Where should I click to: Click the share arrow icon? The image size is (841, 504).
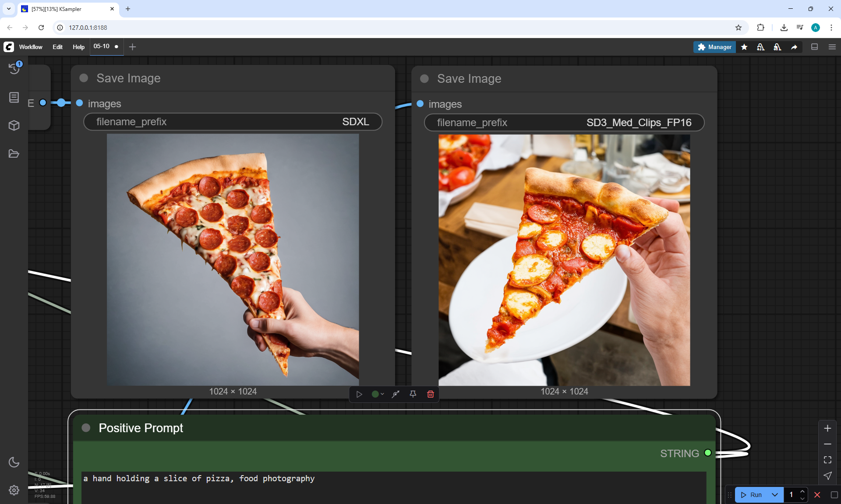pyautogui.click(x=794, y=47)
